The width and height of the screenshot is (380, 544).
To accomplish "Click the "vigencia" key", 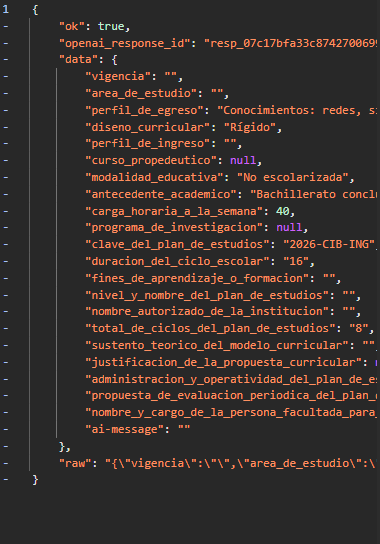I will click(118, 77).
